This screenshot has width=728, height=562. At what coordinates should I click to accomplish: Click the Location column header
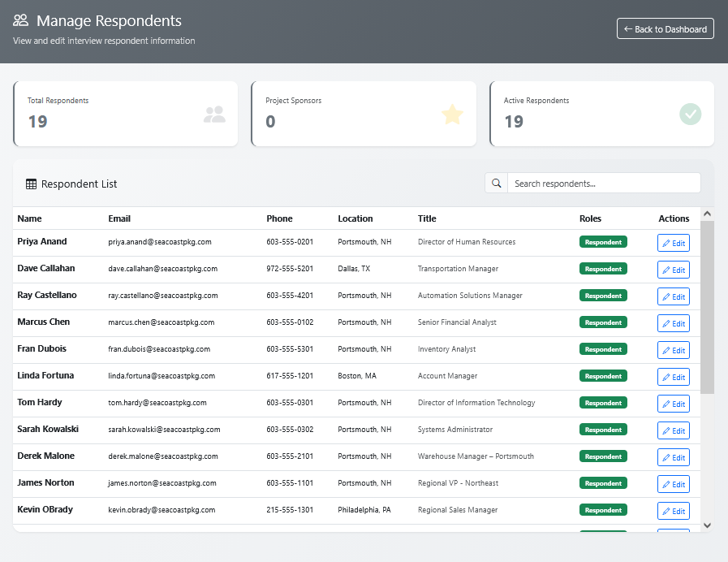pos(355,218)
